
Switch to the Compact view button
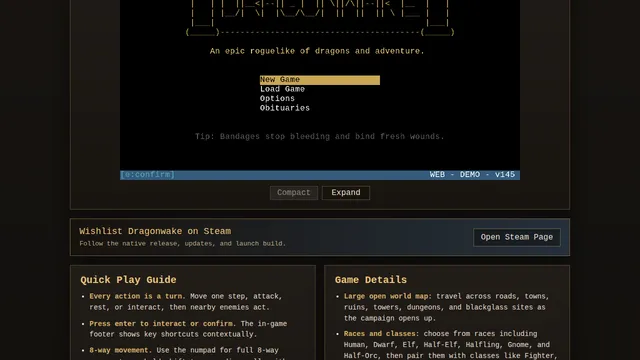tap(294, 193)
